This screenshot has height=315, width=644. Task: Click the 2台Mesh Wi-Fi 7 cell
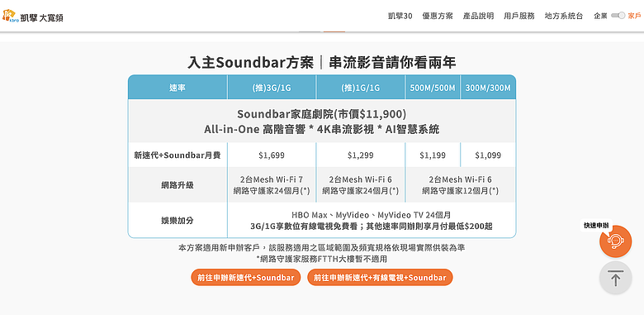pos(272,185)
